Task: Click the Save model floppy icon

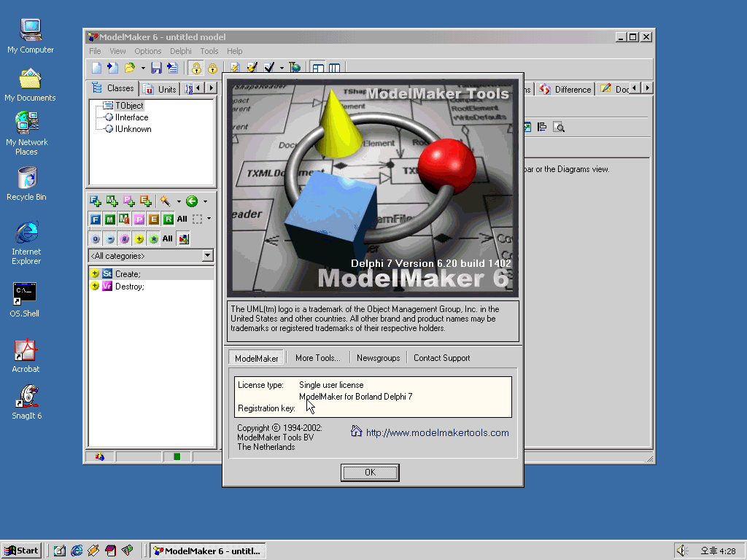Action: pyautogui.click(x=156, y=68)
